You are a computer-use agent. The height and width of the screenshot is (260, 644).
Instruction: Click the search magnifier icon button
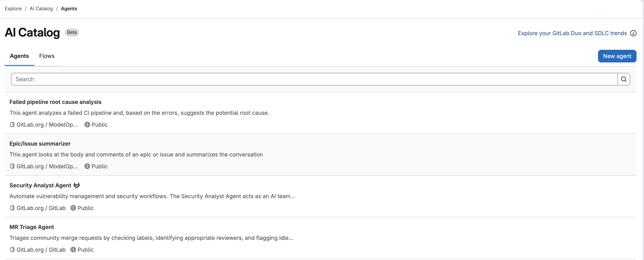[x=623, y=79]
